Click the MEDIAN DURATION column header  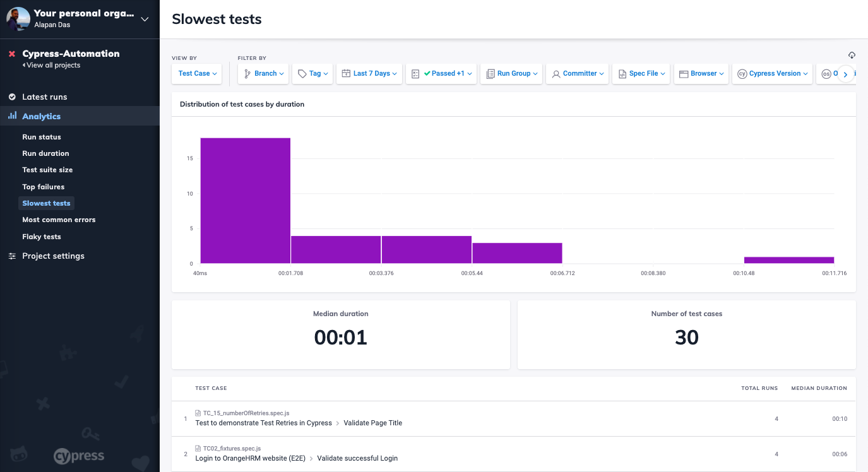(x=819, y=388)
